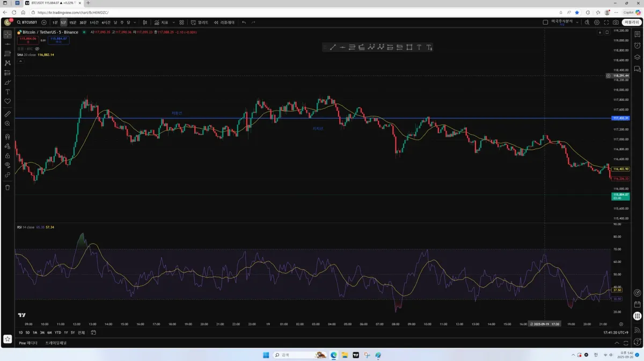Click the go-to-date calendar icon
This screenshot has height=361, width=644.
click(93, 333)
